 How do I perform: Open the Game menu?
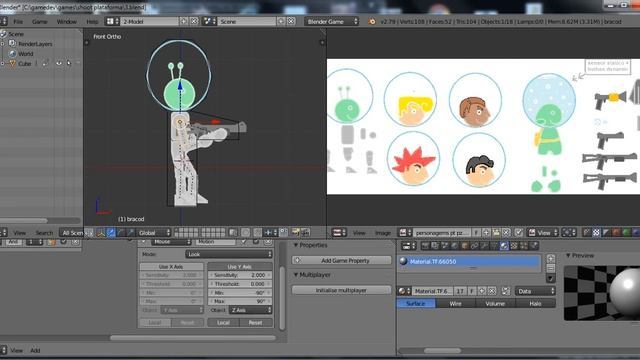(x=40, y=21)
